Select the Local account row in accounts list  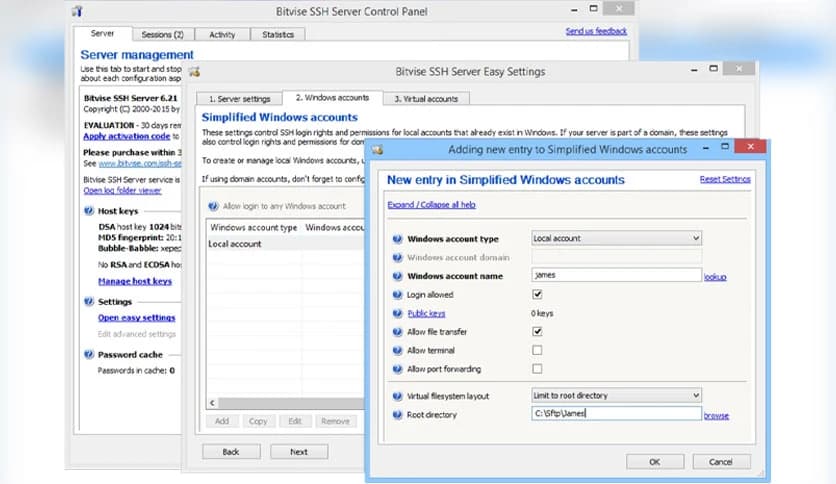[285, 244]
